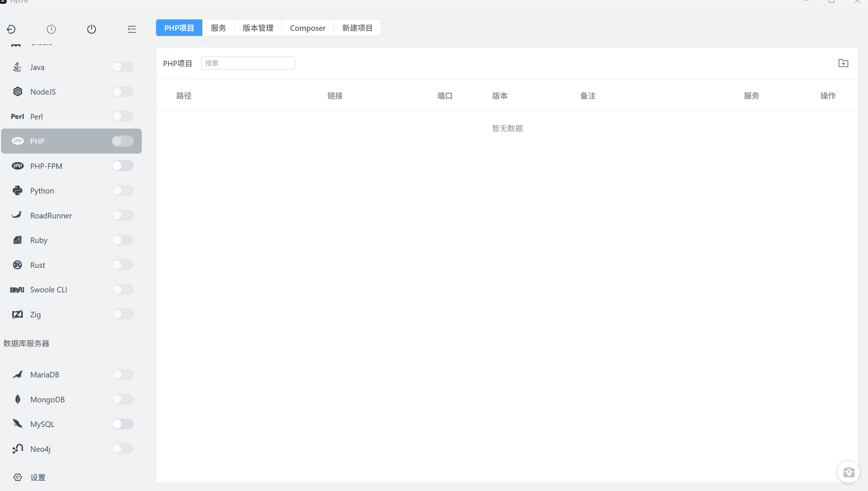868x491 pixels.
Task: Open the 版本管理 tab
Action: [x=258, y=28]
